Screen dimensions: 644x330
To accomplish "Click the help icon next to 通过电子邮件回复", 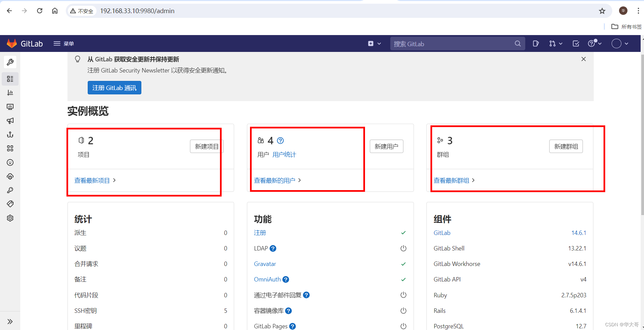I will pyautogui.click(x=306, y=295).
